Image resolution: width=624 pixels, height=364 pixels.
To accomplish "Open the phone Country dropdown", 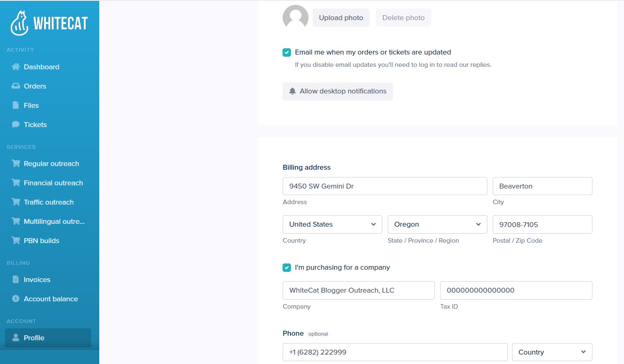I will (552, 352).
